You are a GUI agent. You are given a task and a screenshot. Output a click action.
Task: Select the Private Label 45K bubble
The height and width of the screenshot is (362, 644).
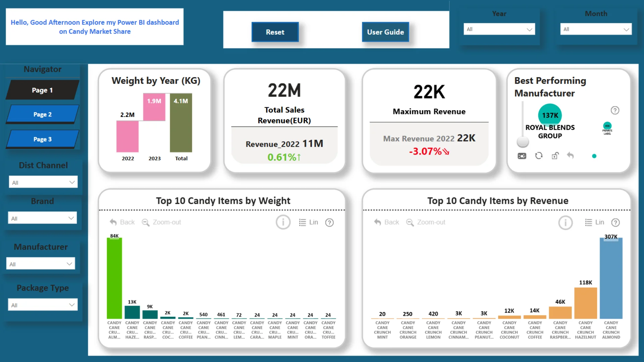pos(607,126)
